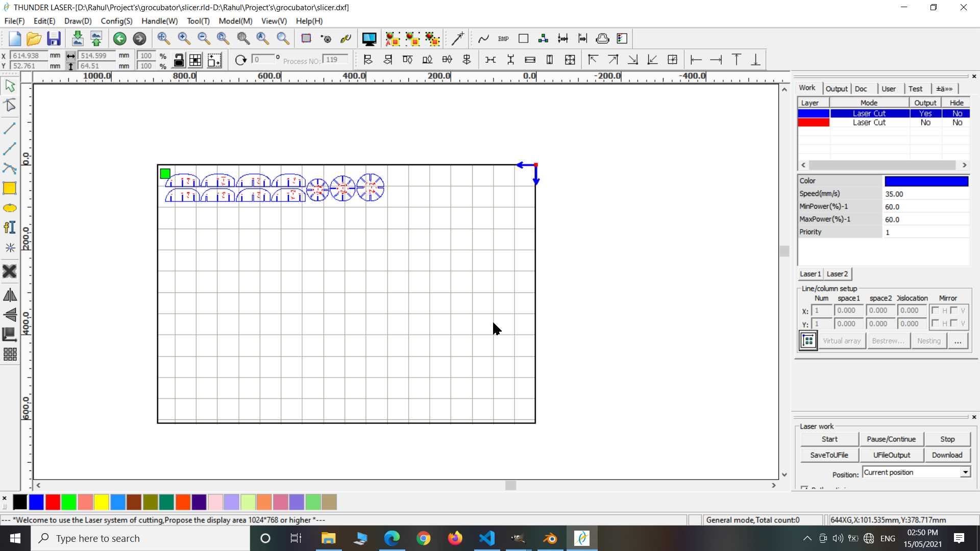The image size is (980, 551).
Task: Click the Align Left icon
Action: pyautogui.click(x=368, y=60)
